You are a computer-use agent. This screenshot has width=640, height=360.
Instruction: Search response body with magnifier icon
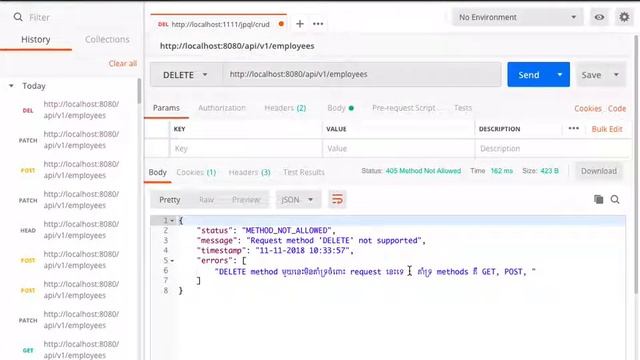point(615,199)
